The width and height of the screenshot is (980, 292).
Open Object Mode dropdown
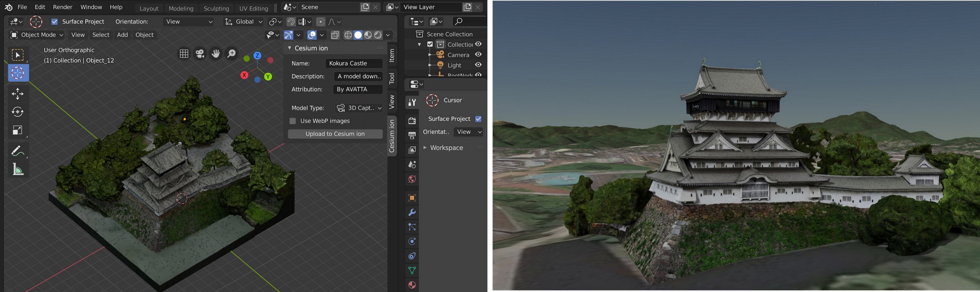pyautogui.click(x=37, y=35)
